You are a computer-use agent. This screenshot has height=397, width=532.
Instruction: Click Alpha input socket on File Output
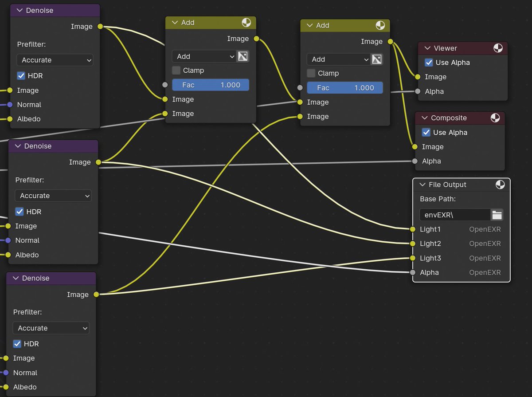tap(413, 272)
